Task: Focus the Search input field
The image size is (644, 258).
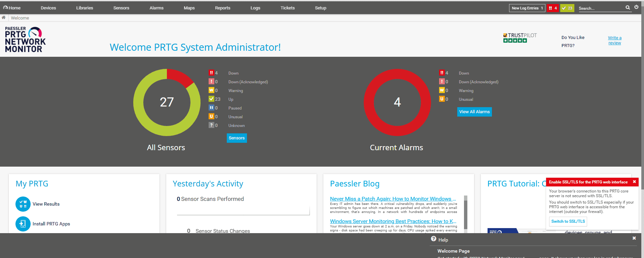Action: [601, 8]
